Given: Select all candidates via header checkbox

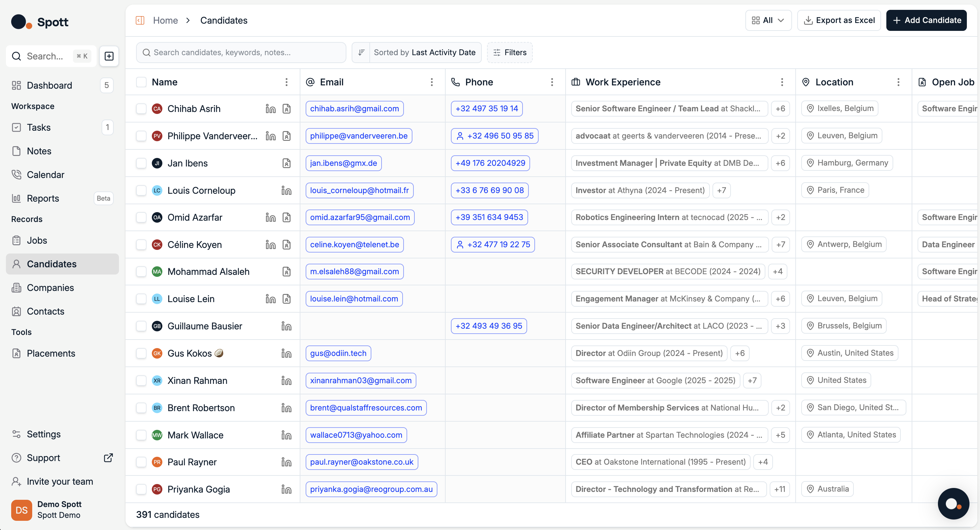Looking at the screenshot, I should pyautogui.click(x=141, y=82).
